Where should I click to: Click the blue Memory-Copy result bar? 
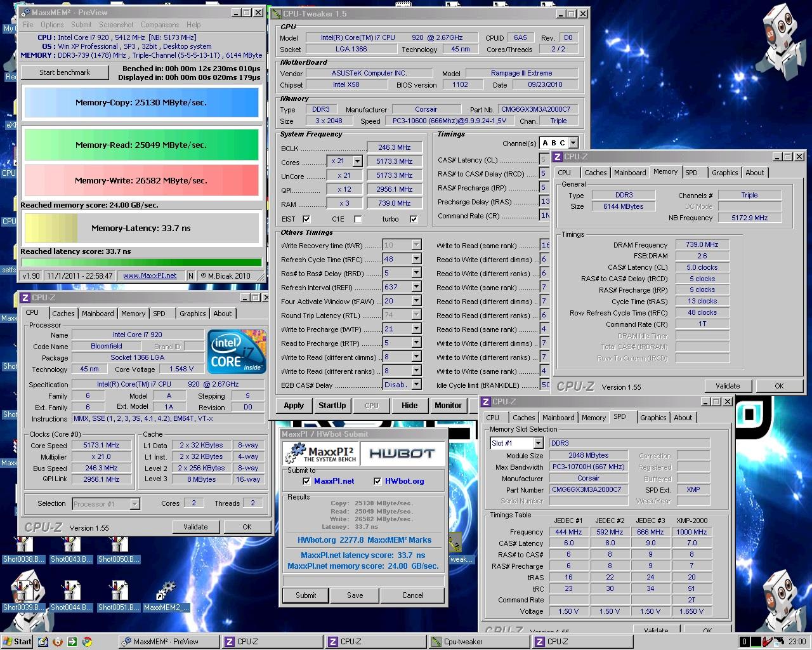pyautogui.click(x=141, y=103)
